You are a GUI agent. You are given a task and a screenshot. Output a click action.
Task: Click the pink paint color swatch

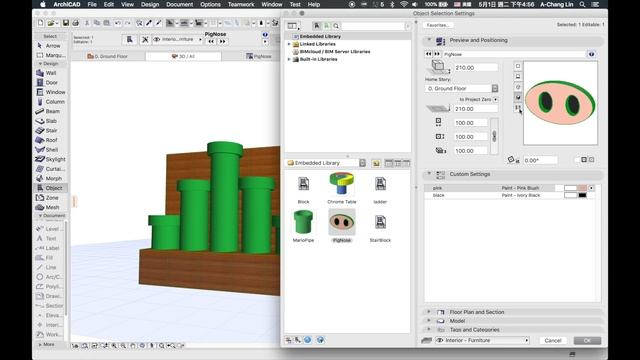tap(582, 188)
